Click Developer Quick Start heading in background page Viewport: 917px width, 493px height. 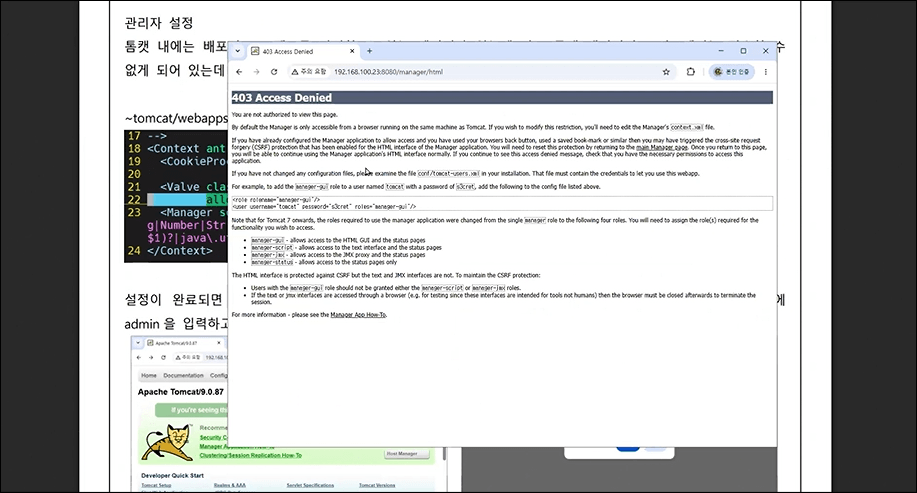[x=172, y=475]
